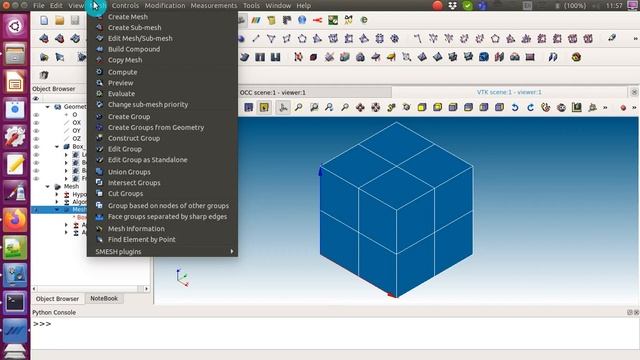Toggle visibility eye for Box item
Screen dimensions: 640x360
click(36, 147)
